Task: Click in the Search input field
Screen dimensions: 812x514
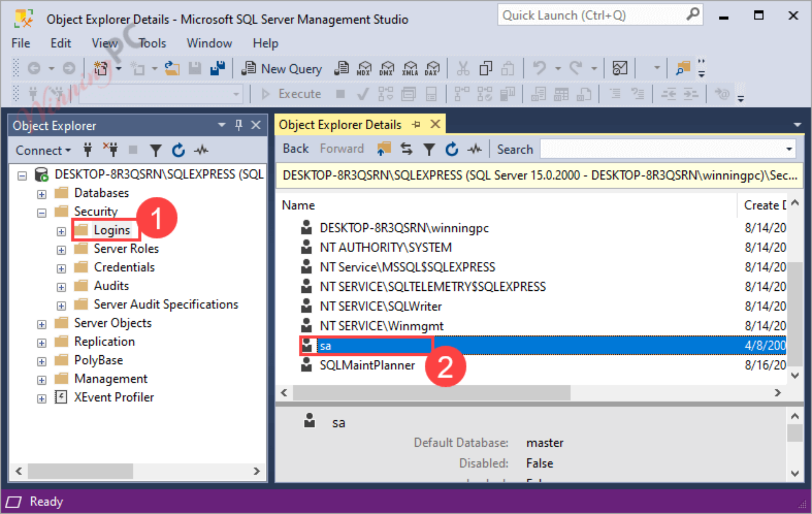Action: (x=662, y=149)
